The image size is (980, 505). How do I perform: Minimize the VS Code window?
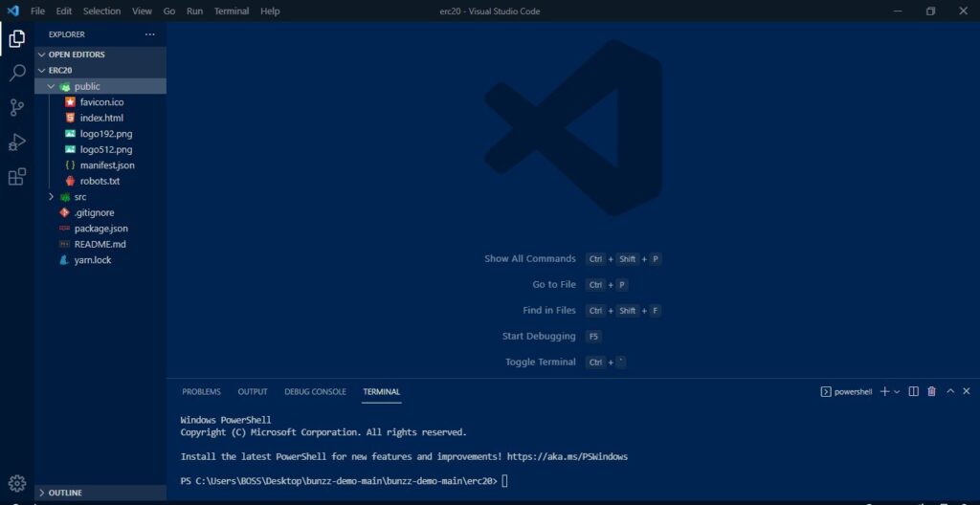pyautogui.click(x=898, y=11)
